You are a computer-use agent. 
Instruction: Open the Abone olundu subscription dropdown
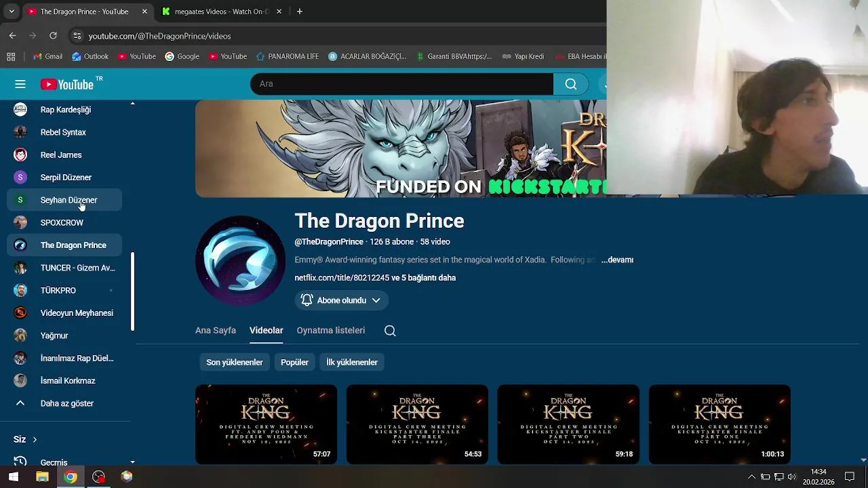tap(342, 300)
